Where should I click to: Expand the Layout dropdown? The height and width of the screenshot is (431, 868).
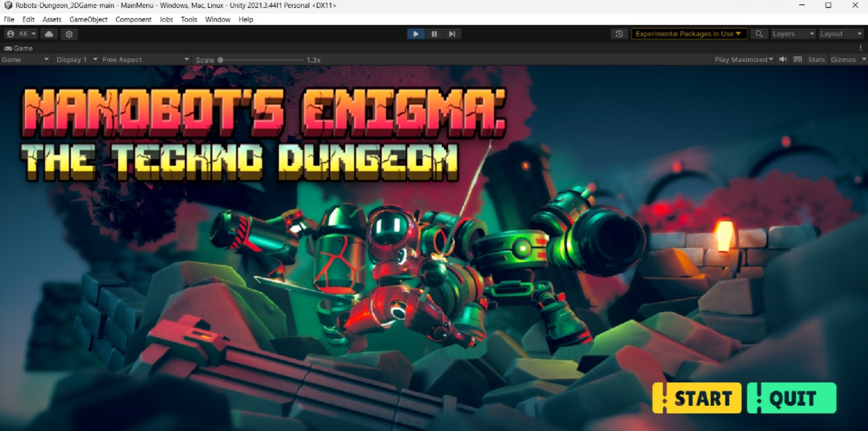(x=840, y=34)
